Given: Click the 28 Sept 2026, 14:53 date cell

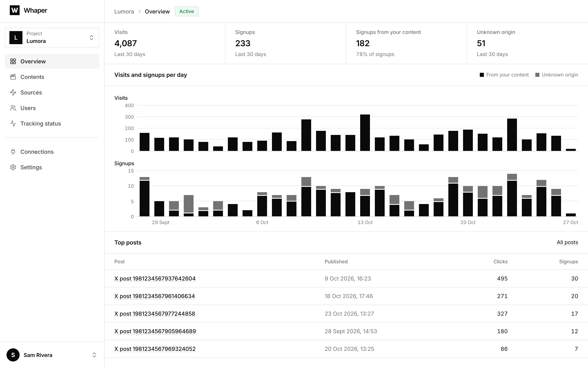Looking at the screenshot, I should (x=351, y=331).
